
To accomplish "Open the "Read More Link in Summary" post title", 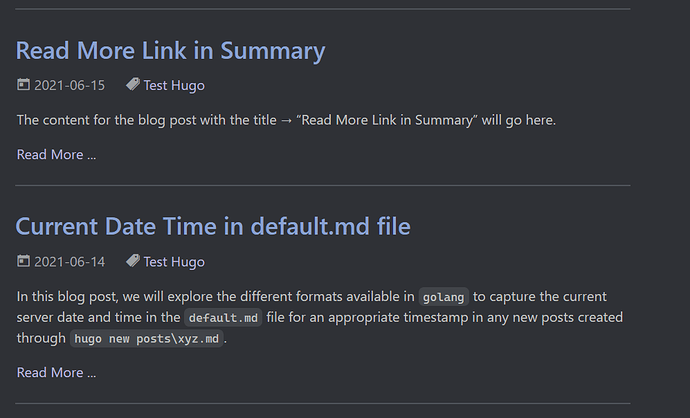I will 170,51.
